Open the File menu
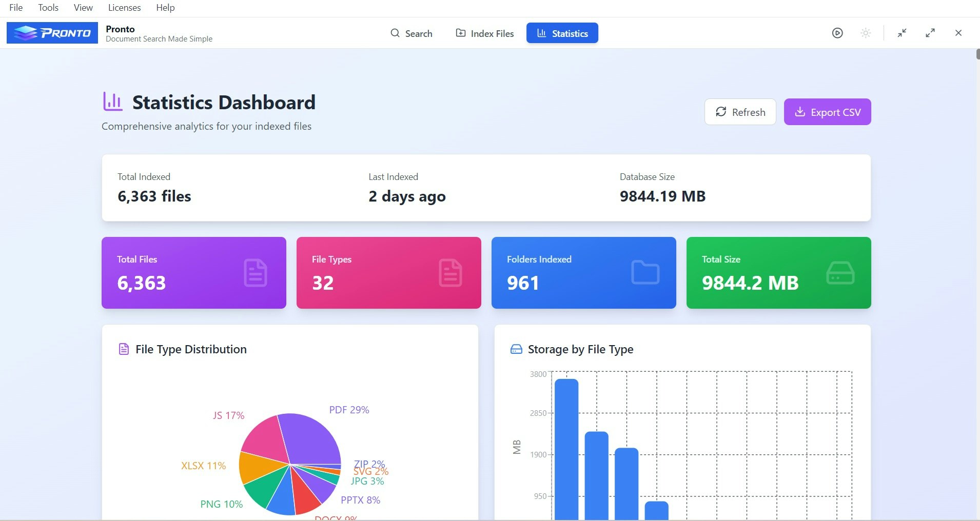Screen dimensions: 980x521 pyautogui.click(x=15, y=7)
